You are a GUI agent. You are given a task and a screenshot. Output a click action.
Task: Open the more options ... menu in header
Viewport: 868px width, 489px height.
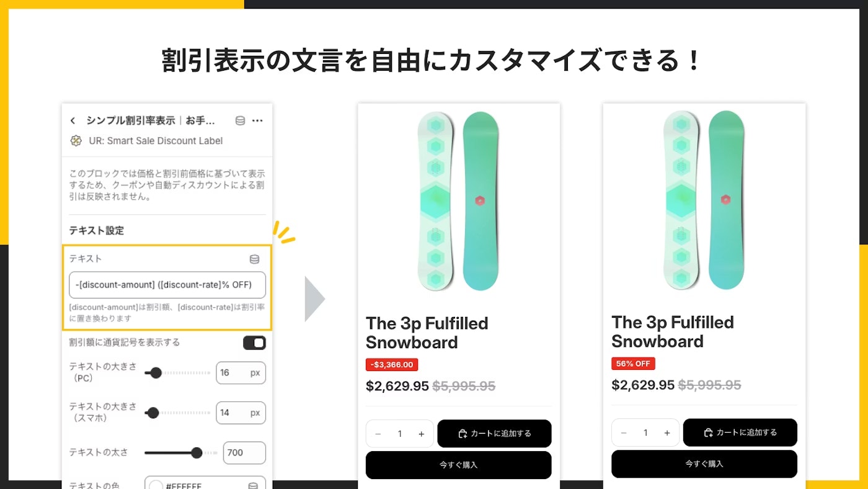pyautogui.click(x=258, y=120)
